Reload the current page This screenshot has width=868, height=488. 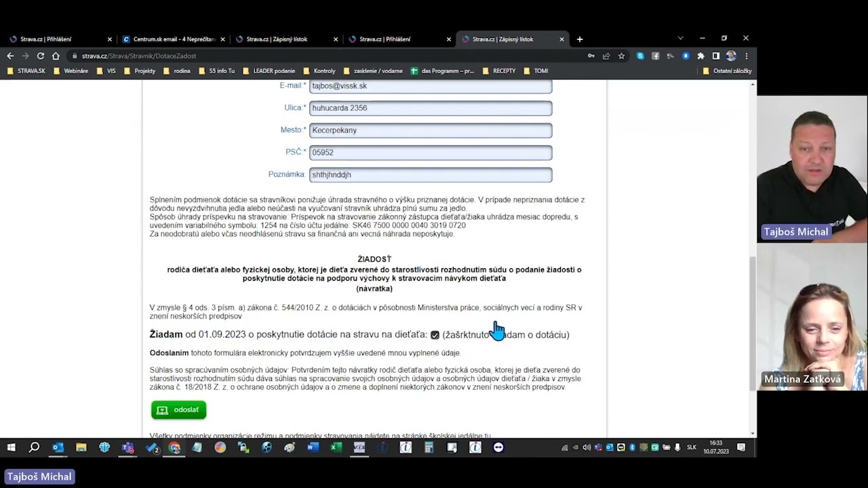click(41, 56)
